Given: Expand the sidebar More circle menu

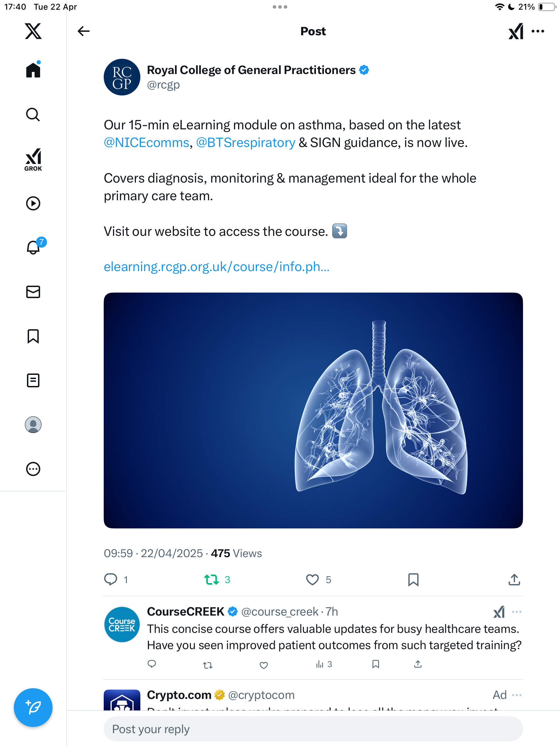Looking at the screenshot, I should [33, 469].
